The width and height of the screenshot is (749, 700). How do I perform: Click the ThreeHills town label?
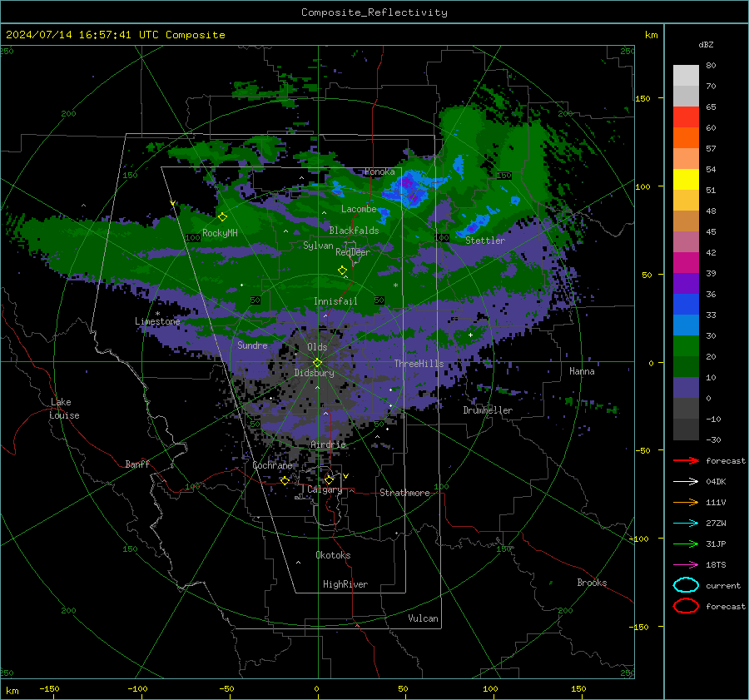419,364
